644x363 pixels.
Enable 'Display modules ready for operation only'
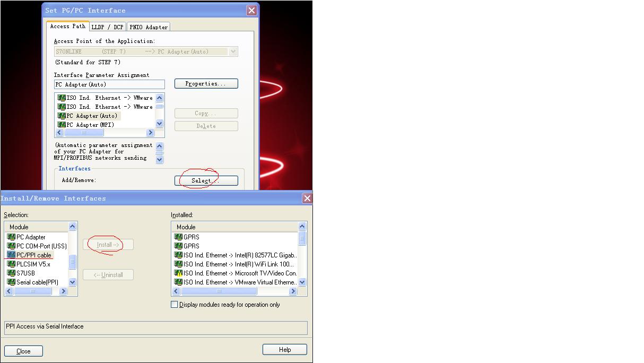click(x=173, y=304)
